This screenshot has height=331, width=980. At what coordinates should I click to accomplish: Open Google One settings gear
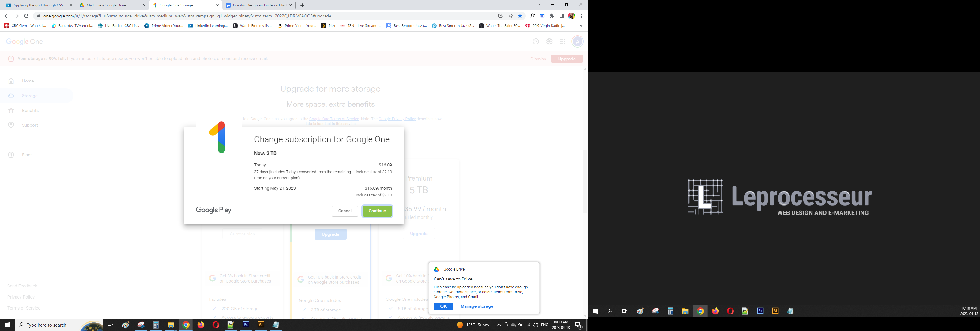tap(549, 41)
